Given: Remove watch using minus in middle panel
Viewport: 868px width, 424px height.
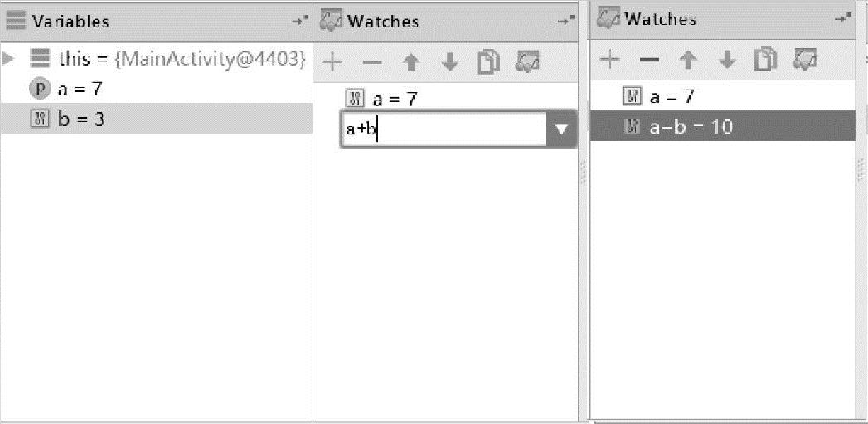Looking at the screenshot, I should pos(372,62).
